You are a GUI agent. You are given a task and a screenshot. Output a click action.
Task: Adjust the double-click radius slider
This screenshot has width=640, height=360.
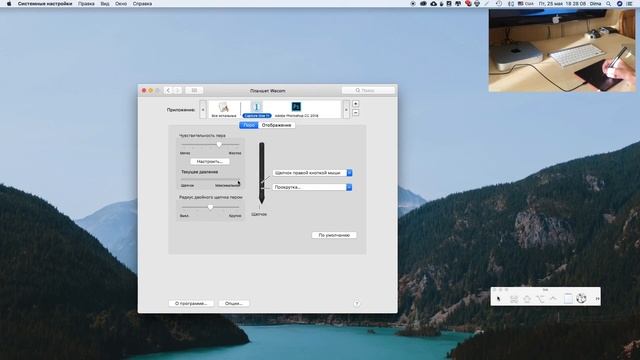pos(210,207)
